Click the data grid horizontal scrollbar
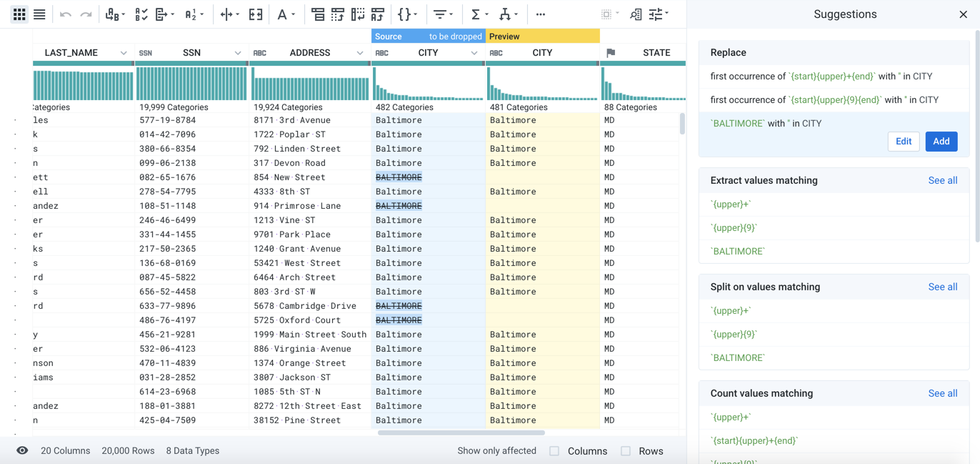The width and height of the screenshot is (980, 464). point(461,433)
